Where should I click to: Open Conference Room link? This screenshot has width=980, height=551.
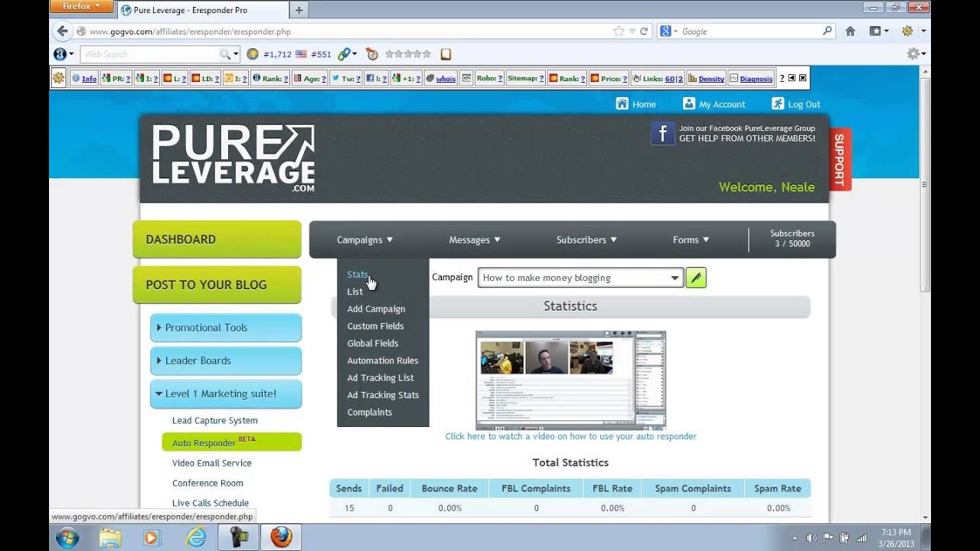point(207,483)
